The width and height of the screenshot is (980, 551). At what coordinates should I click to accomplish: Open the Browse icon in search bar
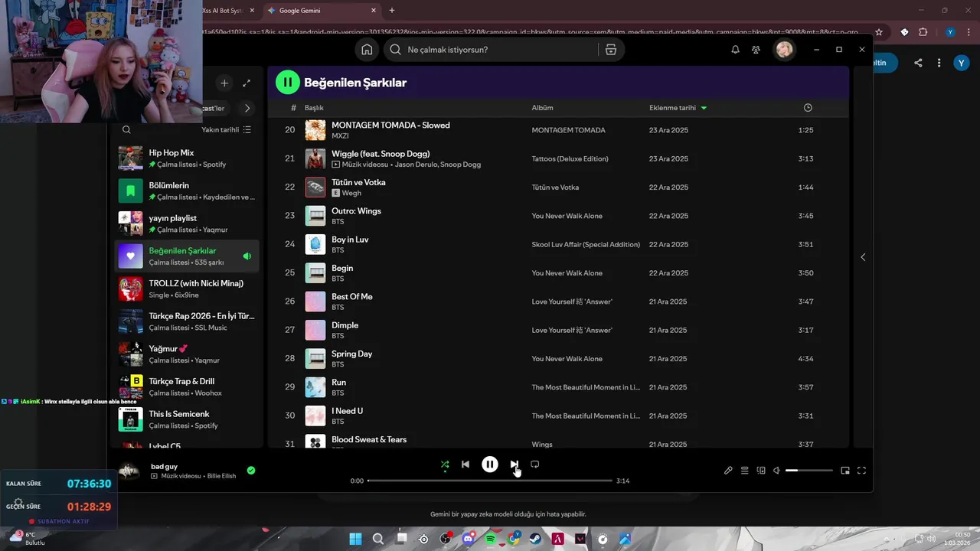tap(610, 50)
